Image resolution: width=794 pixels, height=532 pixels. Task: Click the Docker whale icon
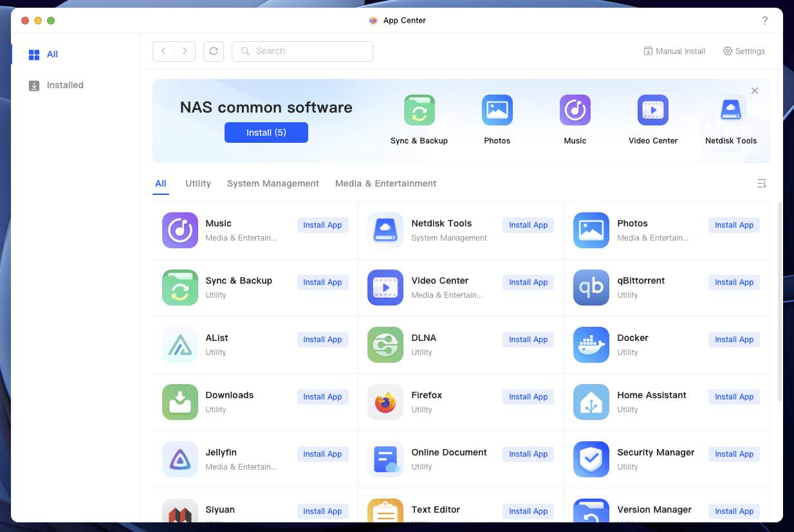pyautogui.click(x=591, y=345)
